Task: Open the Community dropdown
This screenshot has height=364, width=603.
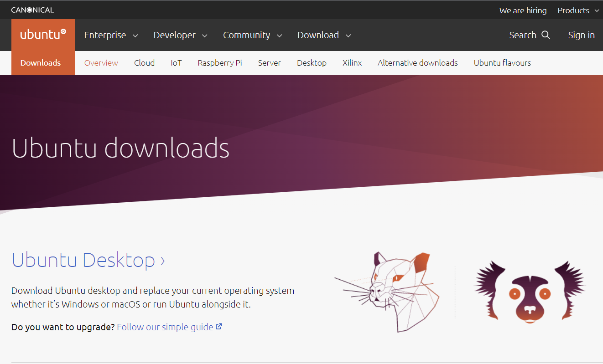Action: tap(252, 35)
